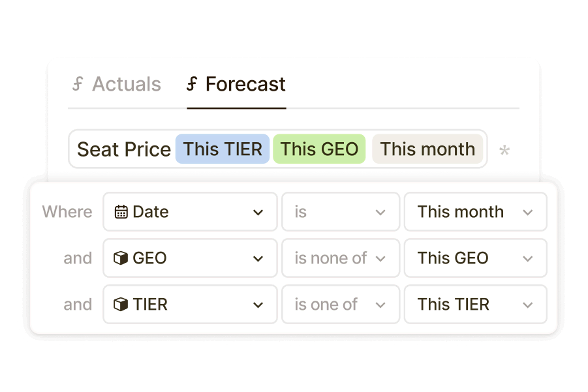Viewport: 588px width, 392px height.
Task: Click the Seat Price formula field
Action: 123,149
